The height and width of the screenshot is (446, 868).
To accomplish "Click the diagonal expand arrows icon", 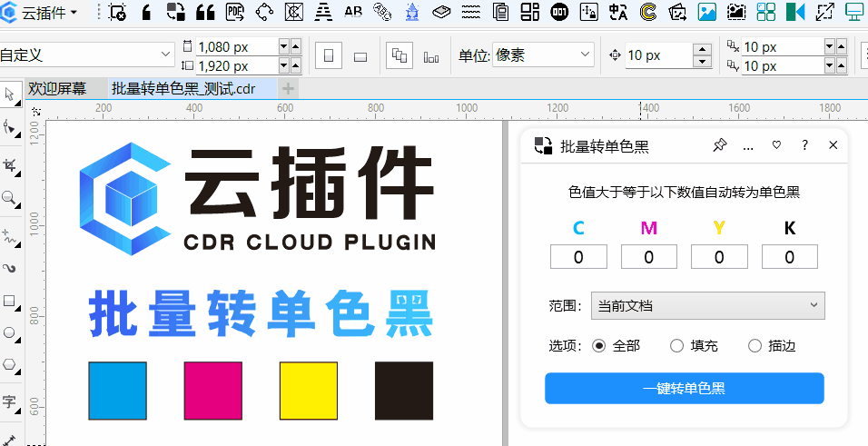I will (824, 12).
